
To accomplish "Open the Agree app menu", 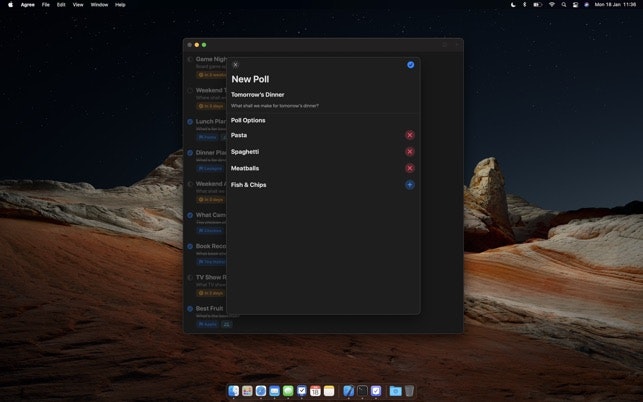I will pyautogui.click(x=28, y=4).
